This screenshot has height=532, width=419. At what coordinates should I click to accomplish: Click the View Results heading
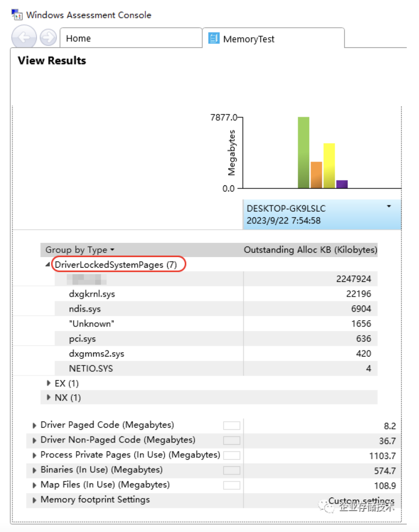coord(52,60)
